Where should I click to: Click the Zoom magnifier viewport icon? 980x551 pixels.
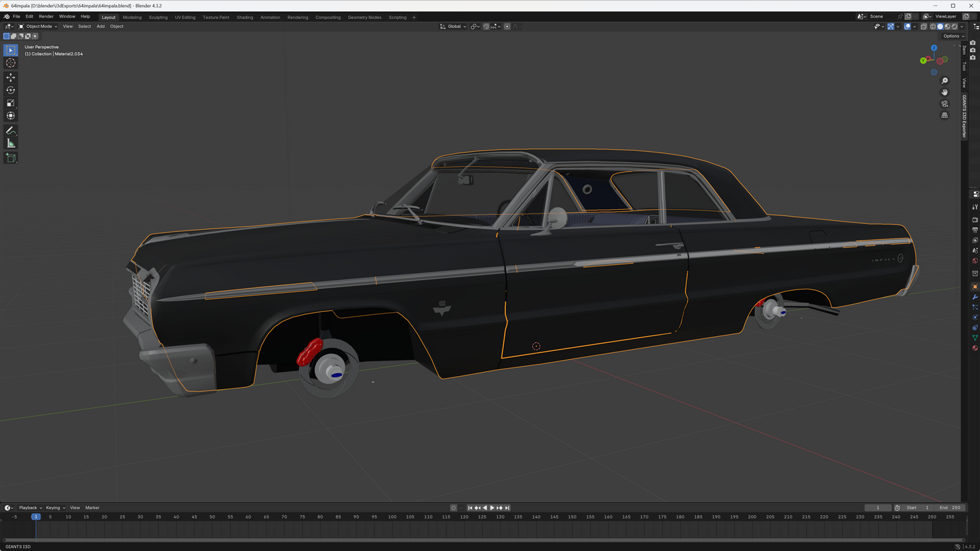pyautogui.click(x=944, y=81)
